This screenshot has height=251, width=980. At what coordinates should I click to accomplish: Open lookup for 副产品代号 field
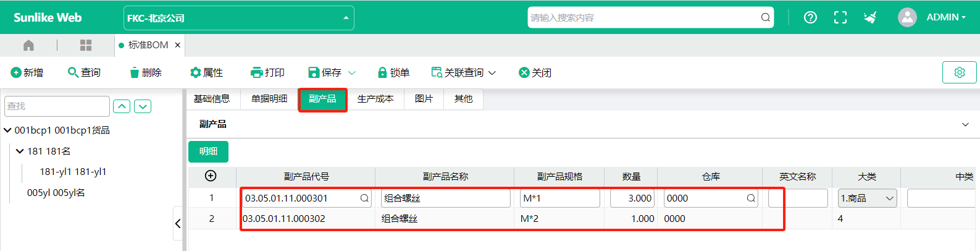[x=364, y=198]
